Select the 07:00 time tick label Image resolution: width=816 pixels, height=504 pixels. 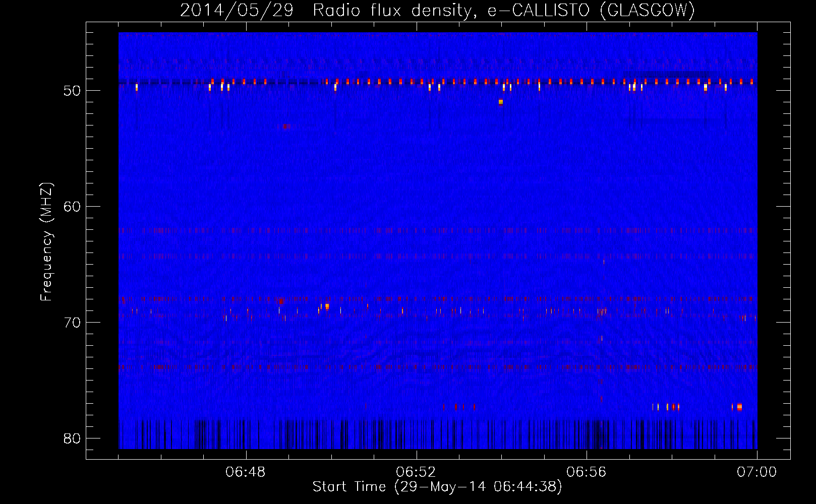(x=757, y=472)
